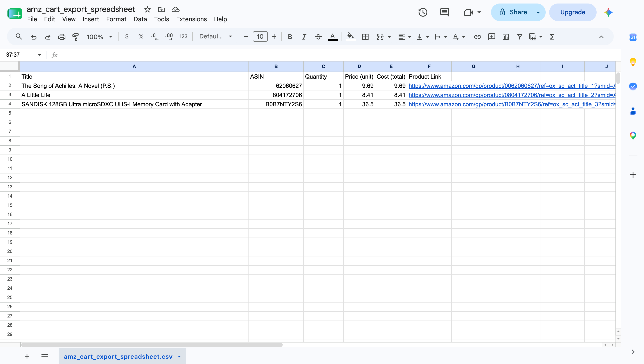Image resolution: width=644 pixels, height=364 pixels.
Task: Open the Extensions menu
Action: (191, 19)
